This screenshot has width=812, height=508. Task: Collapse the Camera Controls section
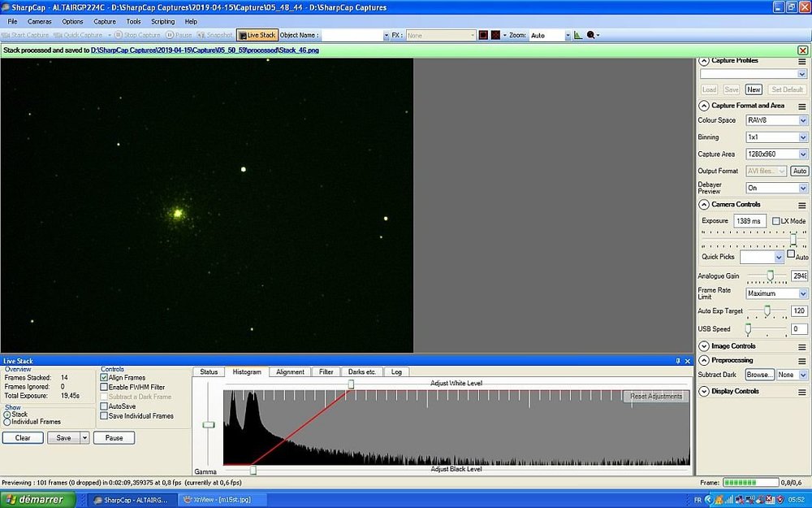[703, 204]
